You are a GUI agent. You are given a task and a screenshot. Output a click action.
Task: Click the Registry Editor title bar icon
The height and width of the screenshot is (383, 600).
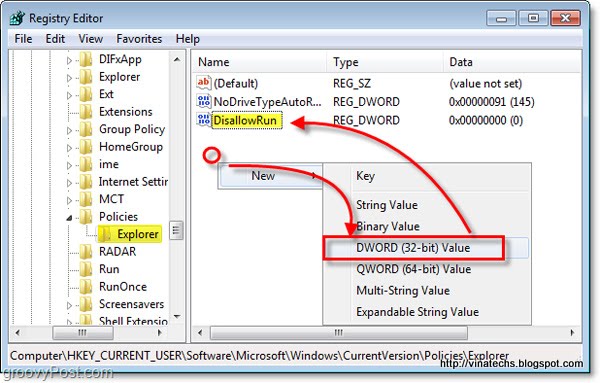pyautogui.click(x=17, y=18)
